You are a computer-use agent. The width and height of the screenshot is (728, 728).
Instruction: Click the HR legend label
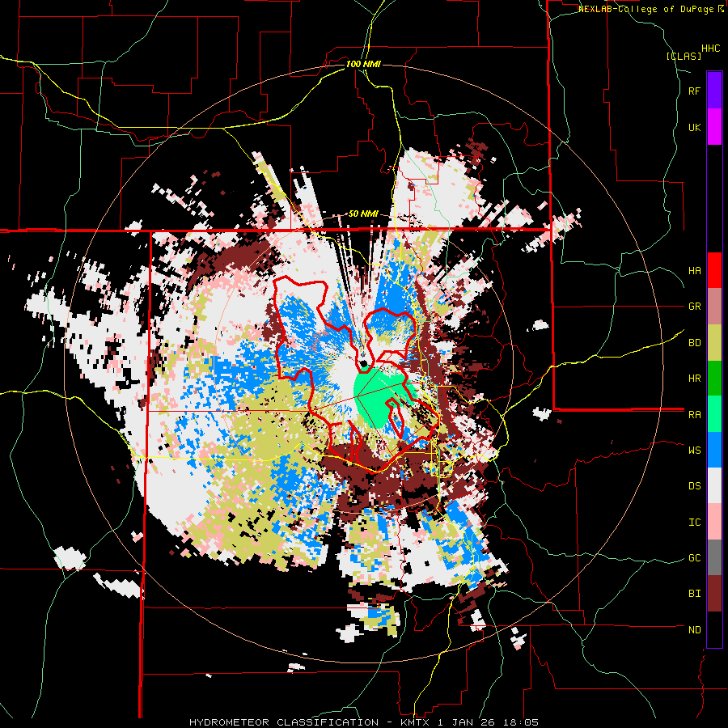(694, 379)
